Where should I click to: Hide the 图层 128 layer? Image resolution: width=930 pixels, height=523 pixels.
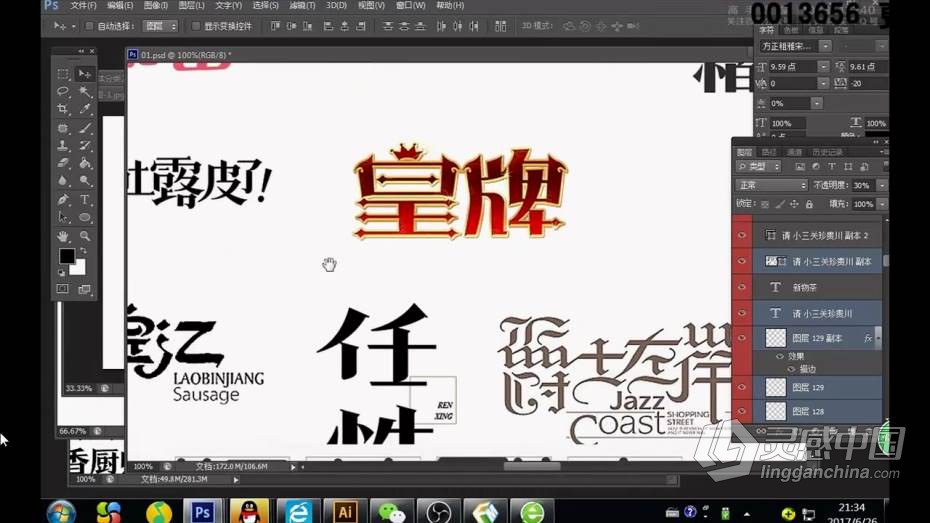tap(742, 411)
